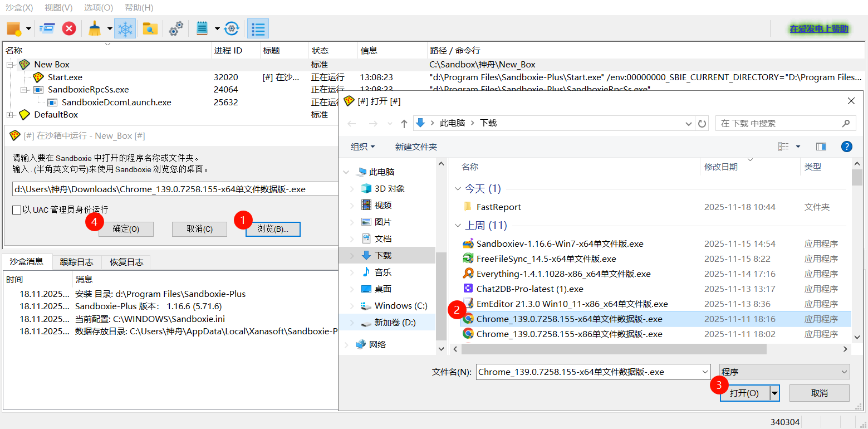Open the view options dropdown arrow
868x429 pixels.
[x=798, y=147]
